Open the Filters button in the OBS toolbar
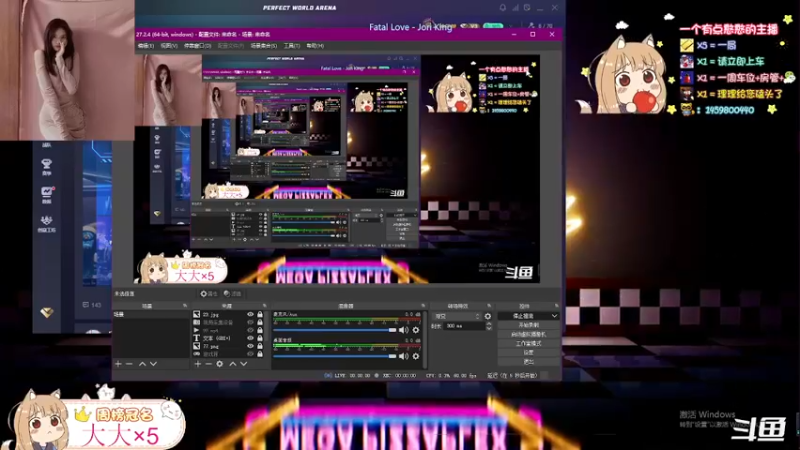Viewport: 800px width, 450px height. coord(233,294)
